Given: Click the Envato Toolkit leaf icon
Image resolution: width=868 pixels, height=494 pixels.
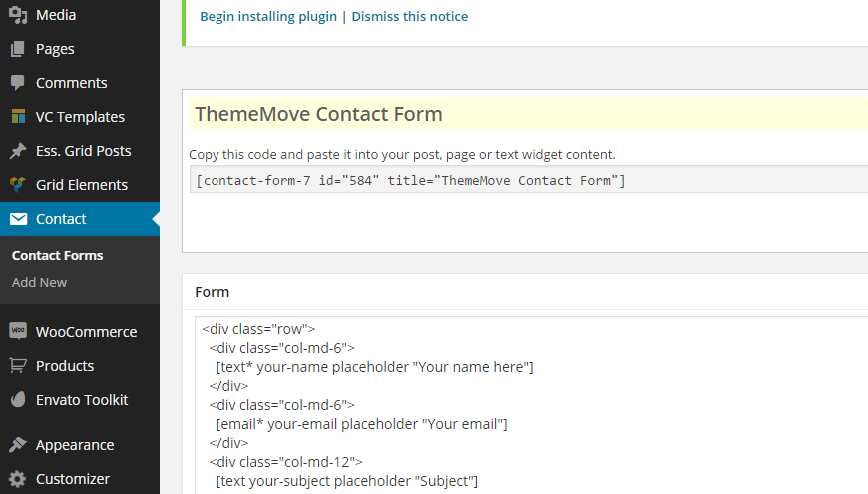Looking at the screenshot, I should (17, 400).
